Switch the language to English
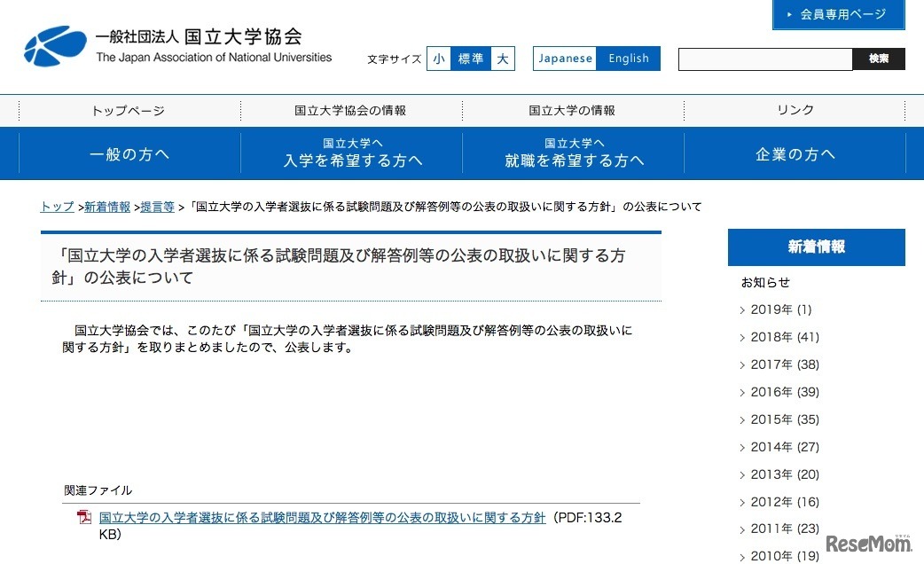Image resolution: width=924 pixels, height=564 pixels. [628, 58]
